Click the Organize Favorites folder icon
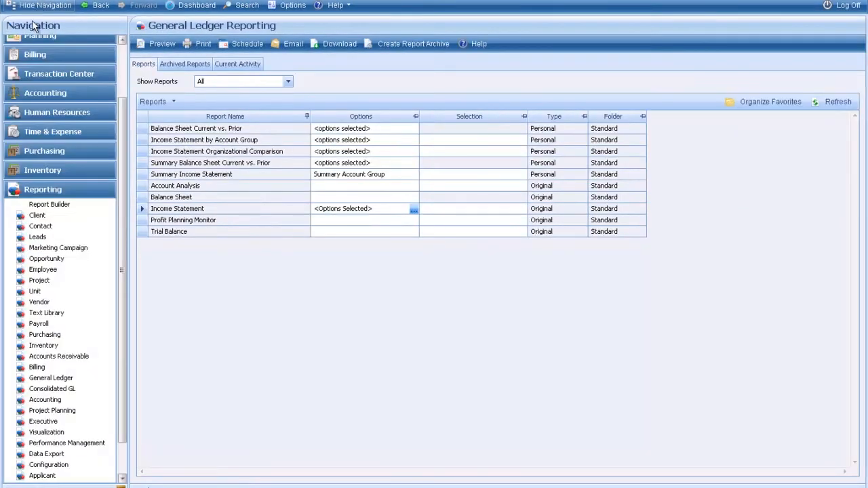 point(730,102)
